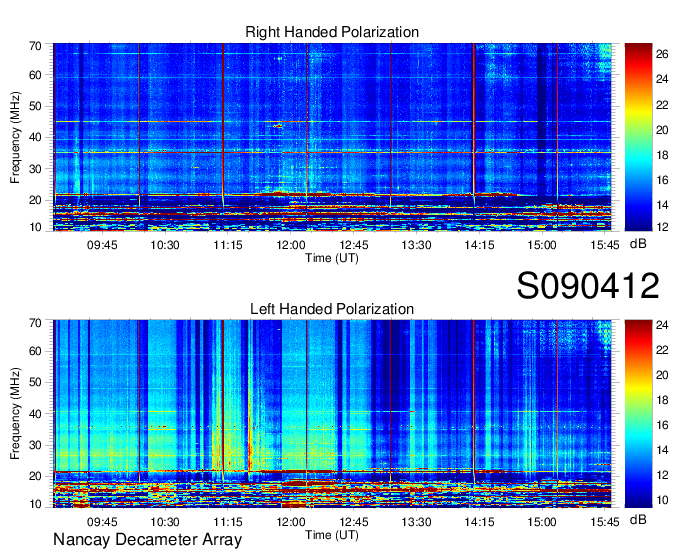Click the 09:45 time tick under Right Handed plot
680x552 pixels.
pos(102,245)
